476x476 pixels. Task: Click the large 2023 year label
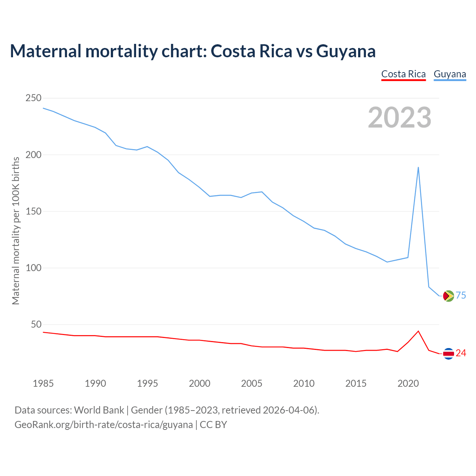point(399,118)
